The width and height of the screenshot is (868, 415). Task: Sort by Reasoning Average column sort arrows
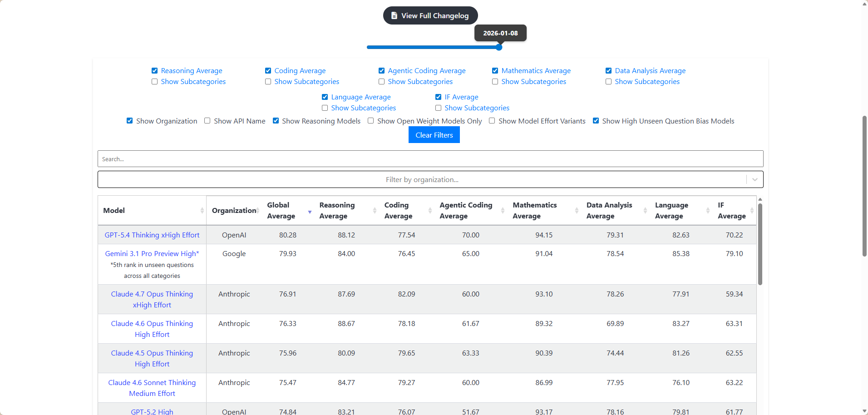click(x=375, y=211)
